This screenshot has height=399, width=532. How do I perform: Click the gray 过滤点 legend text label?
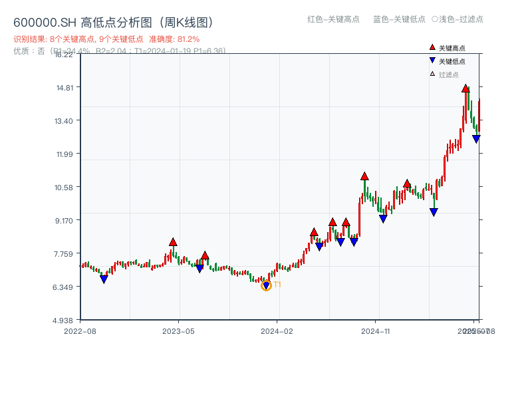click(449, 74)
